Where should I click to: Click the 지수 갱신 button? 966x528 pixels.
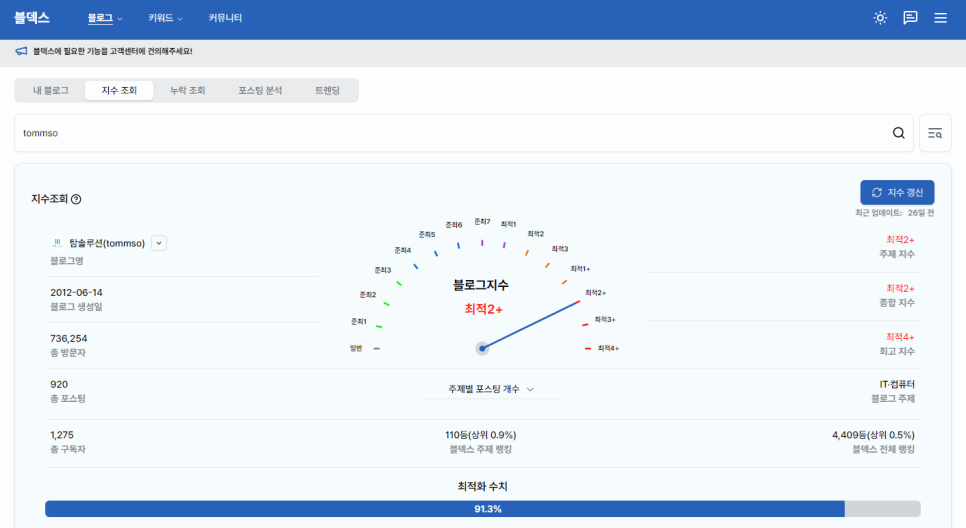pyautogui.click(x=897, y=192)
